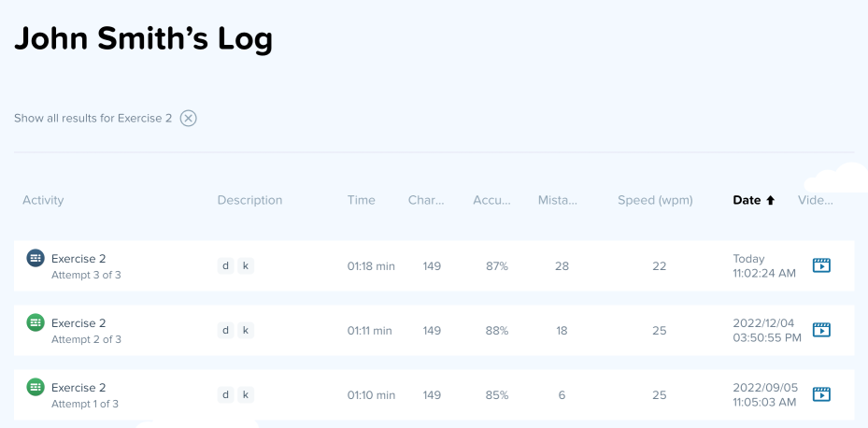The height and width of the screenshot is (428, 868).
Task: Click the dark keyboard icon for Attempt 3
Action: pos(36,258)
